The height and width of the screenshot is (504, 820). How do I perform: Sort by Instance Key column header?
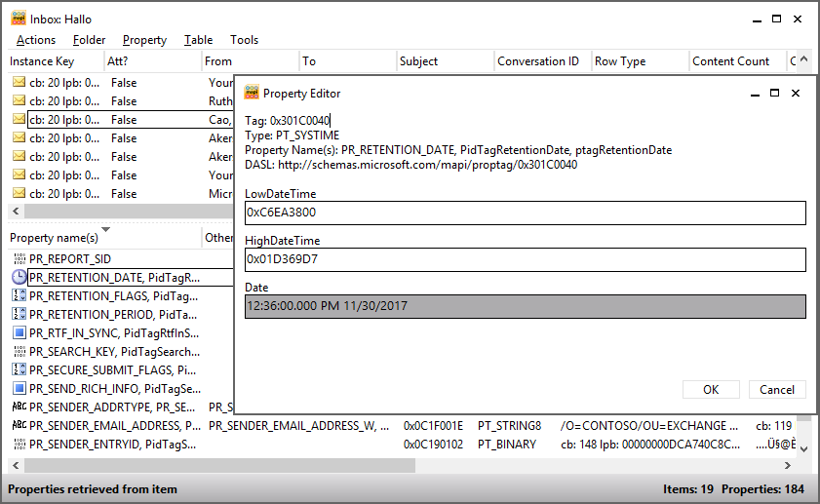(x=56, y=61)
